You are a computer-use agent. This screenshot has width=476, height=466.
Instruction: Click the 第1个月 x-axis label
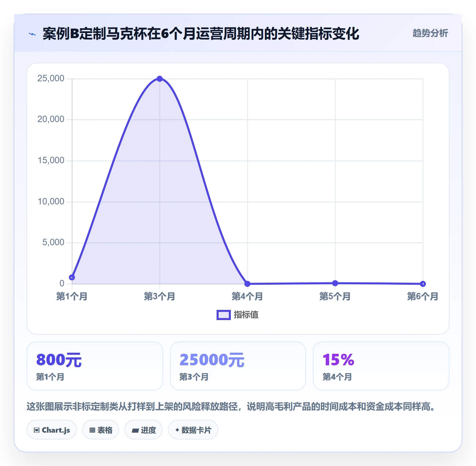[x=72, y=296]
